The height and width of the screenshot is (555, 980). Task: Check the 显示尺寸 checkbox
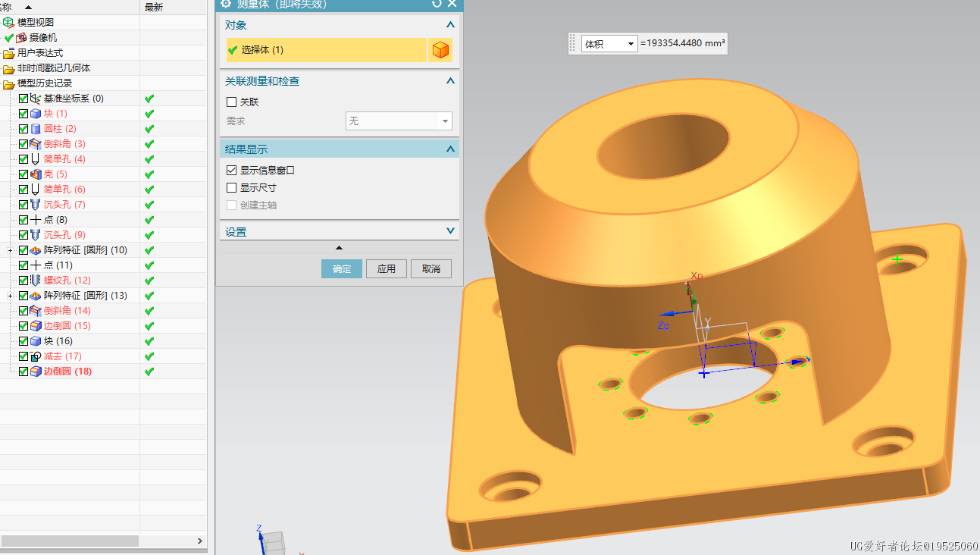tap(232, 188)
